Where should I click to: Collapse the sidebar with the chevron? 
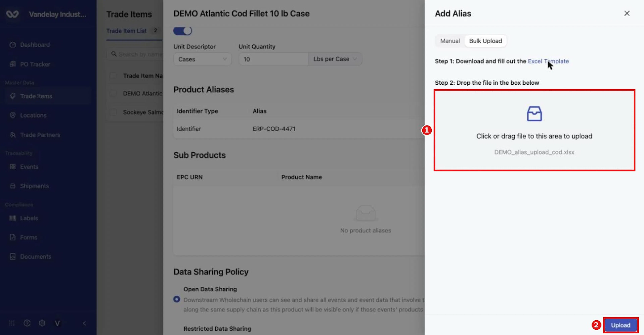pyautogui.click(x=85, y=323)
